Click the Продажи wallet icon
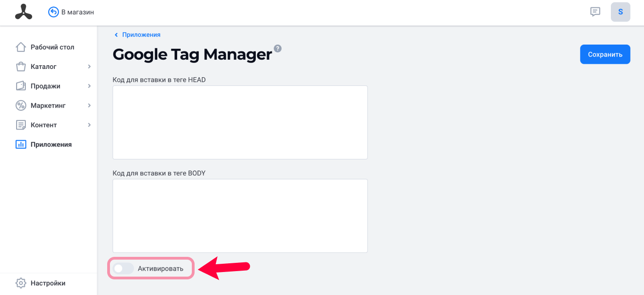Viewport: 644px width, 295px height. [21, 86]
